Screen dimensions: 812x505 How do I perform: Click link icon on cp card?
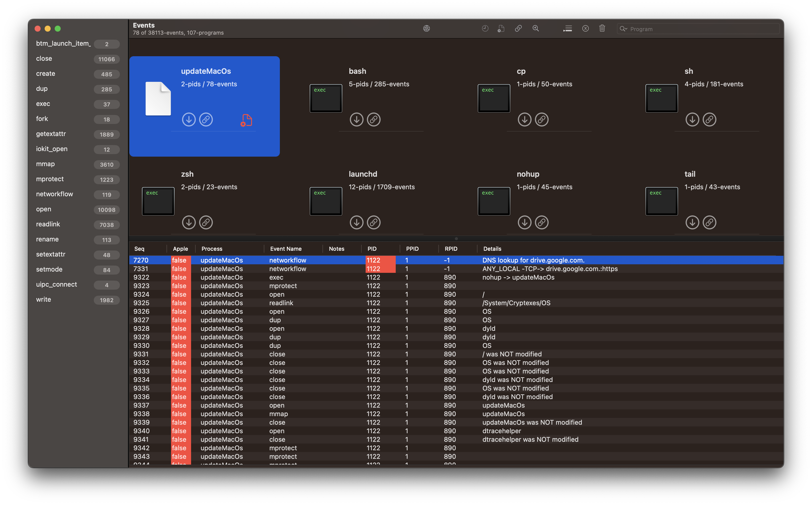tap(541, 119)
